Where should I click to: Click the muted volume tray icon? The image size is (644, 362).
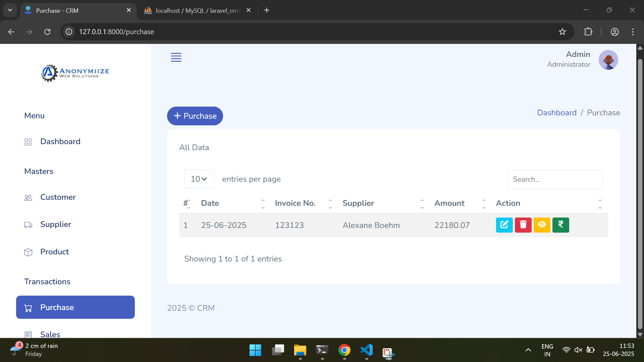coord(578,350)
